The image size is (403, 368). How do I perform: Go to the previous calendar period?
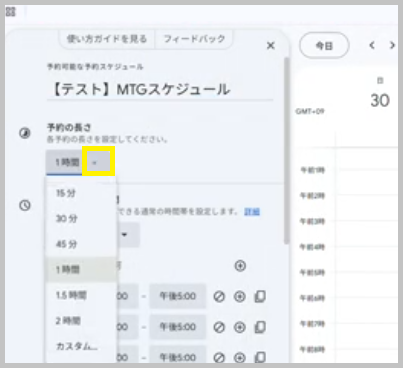click(372, 45)
